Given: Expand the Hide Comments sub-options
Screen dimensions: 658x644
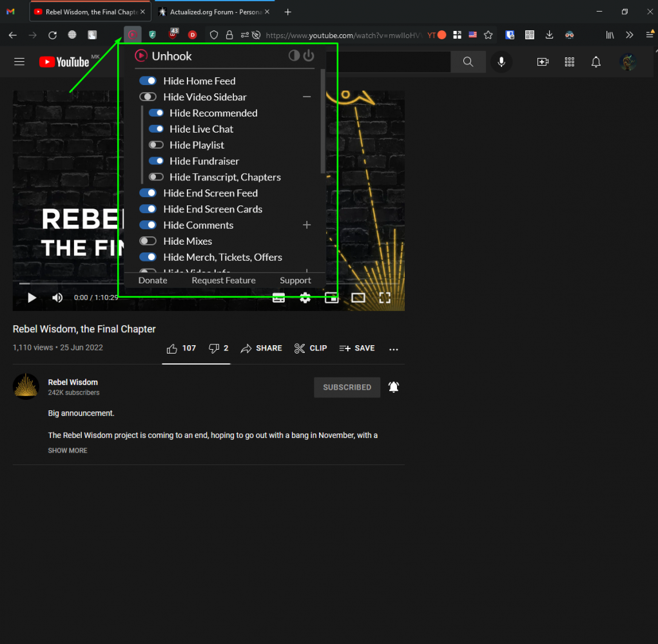Looking at the screenshot, I should [307, 225].
